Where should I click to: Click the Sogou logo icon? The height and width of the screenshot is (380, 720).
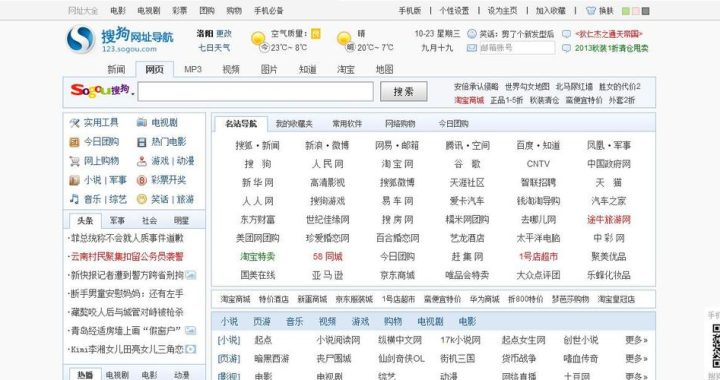(81, 40)
